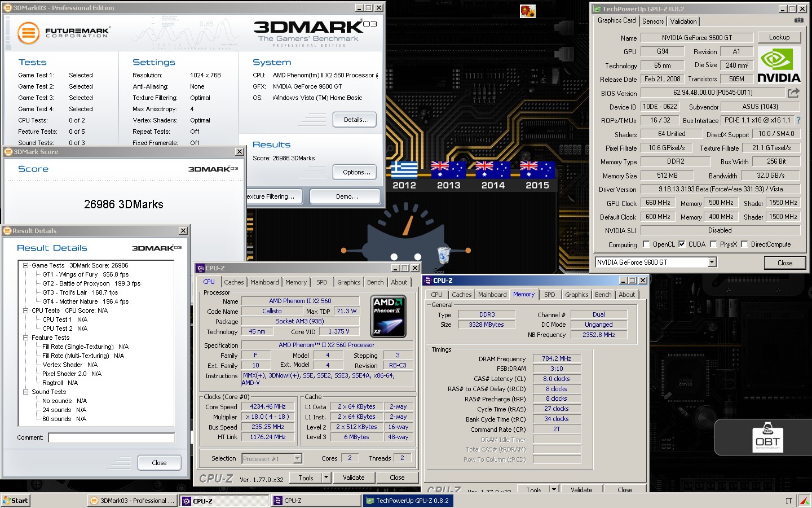Image resolution: width=812 pixels, height=508 pixels.
Task: Open the Mainboard tab in CPU-Z processor window
Action: click(x=264, y=282)
